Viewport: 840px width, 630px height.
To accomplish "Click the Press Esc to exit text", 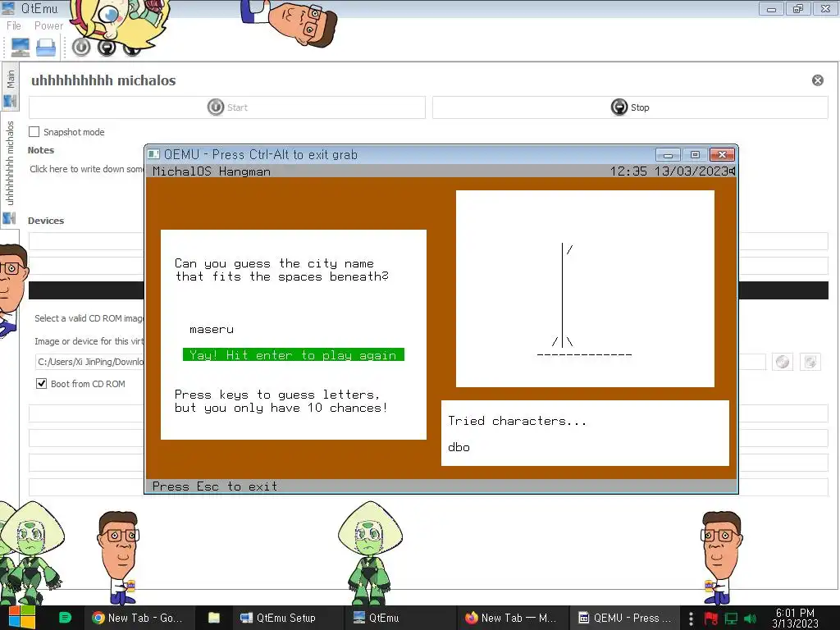I will [x=215, y=486].
